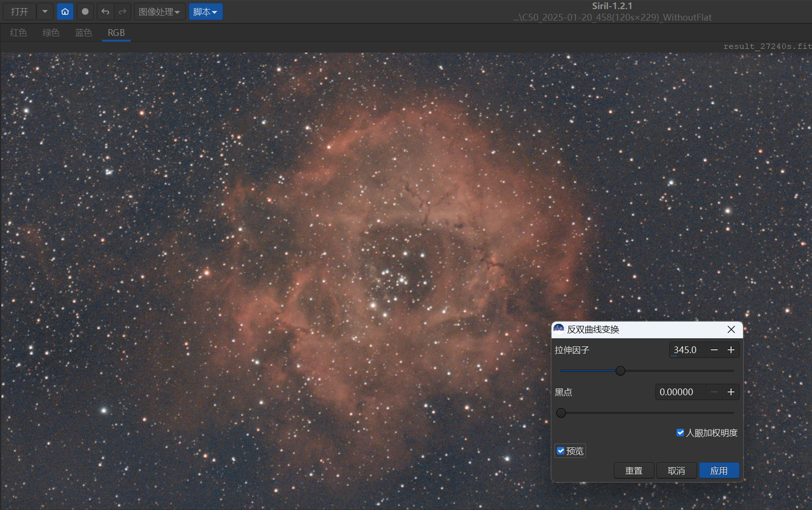Switch to the 蓝色 channel tab
Screen dimensions: 812x510
pos(83,32)
